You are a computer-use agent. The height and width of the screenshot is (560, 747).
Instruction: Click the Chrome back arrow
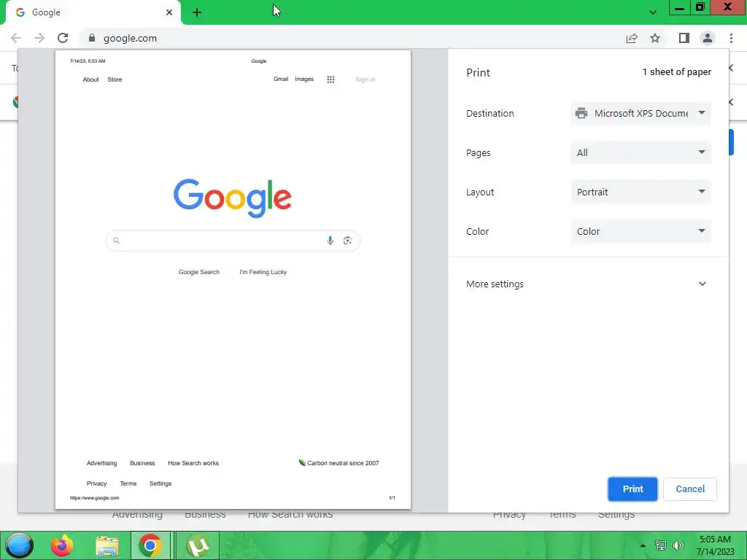[16, 38]
